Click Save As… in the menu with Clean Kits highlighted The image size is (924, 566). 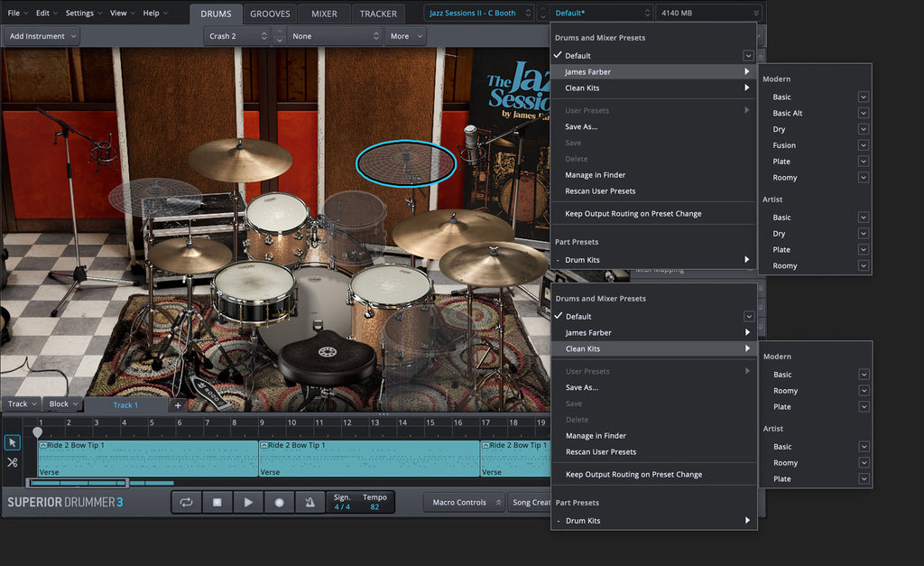tap(582, 387)
